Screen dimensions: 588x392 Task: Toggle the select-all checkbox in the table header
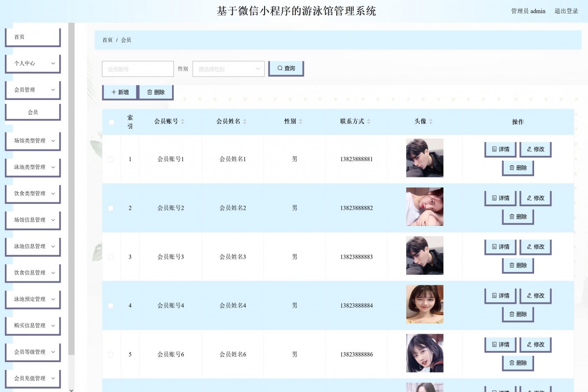click(x=111, y=122)
